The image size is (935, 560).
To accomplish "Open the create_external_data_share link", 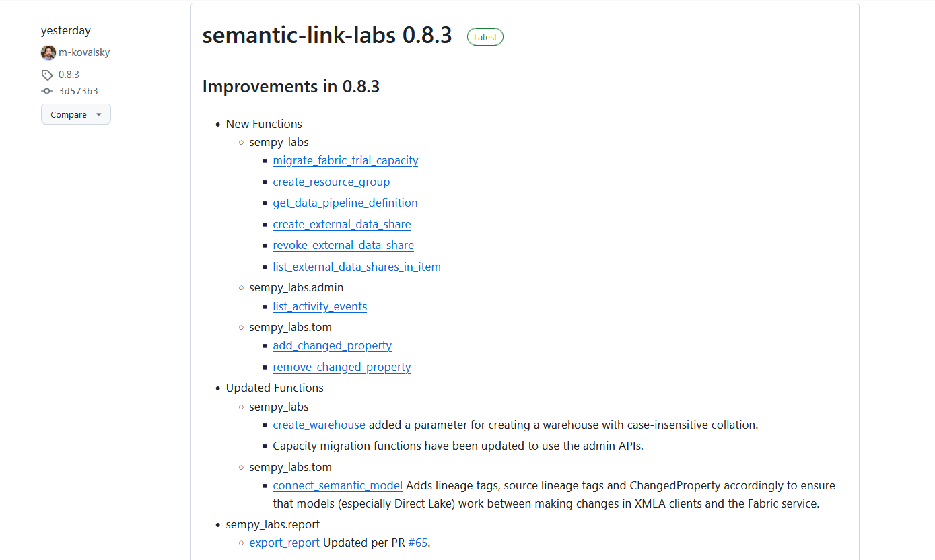I will coord(341,224).
